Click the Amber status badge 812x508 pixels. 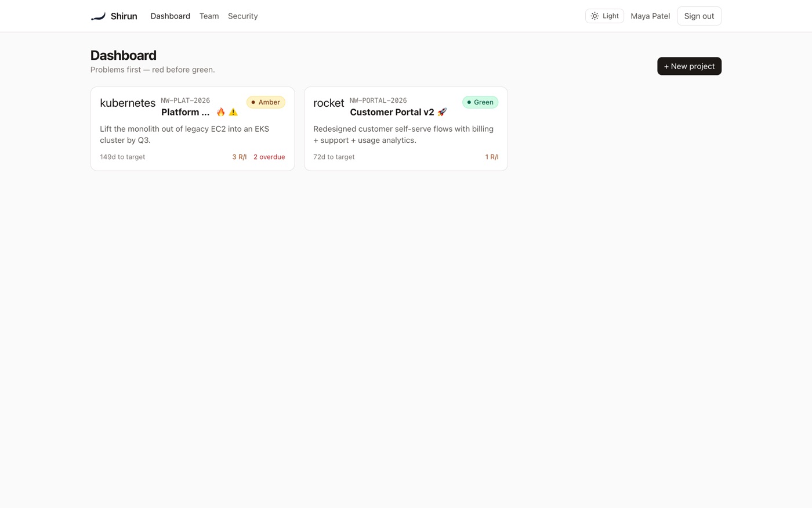[266, 102]
